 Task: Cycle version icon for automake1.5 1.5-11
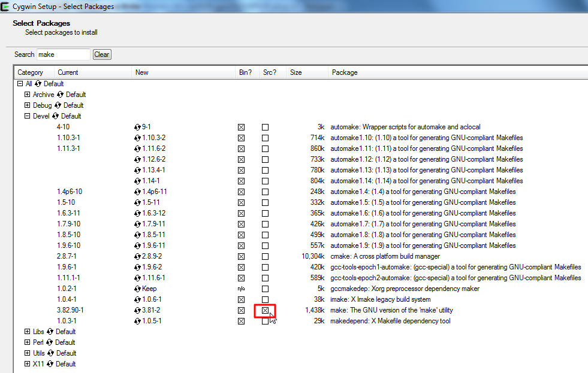(137, 202)
